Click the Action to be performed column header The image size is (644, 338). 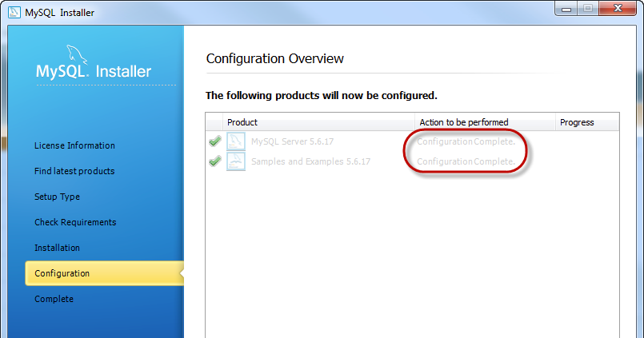coord(485,122)
